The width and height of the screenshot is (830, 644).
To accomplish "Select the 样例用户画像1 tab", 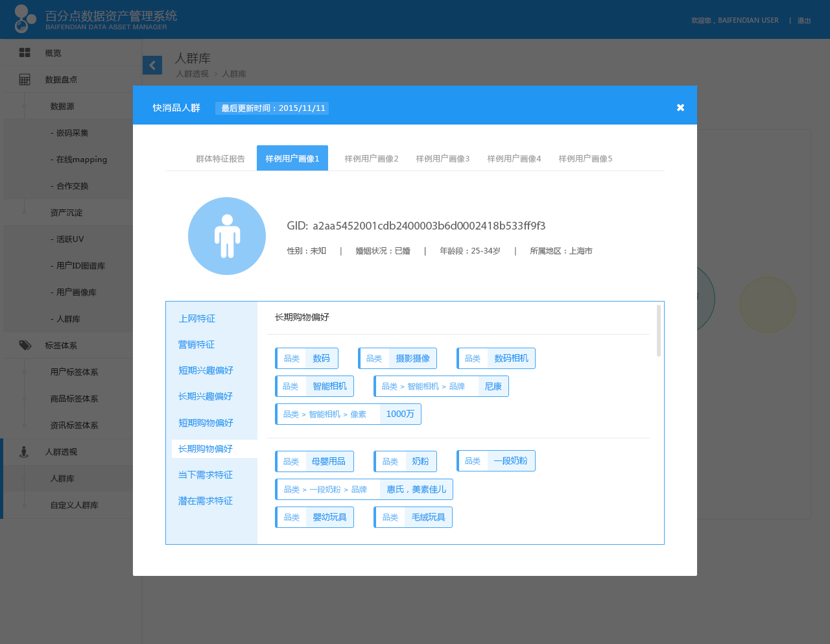I will click(292, 158).
